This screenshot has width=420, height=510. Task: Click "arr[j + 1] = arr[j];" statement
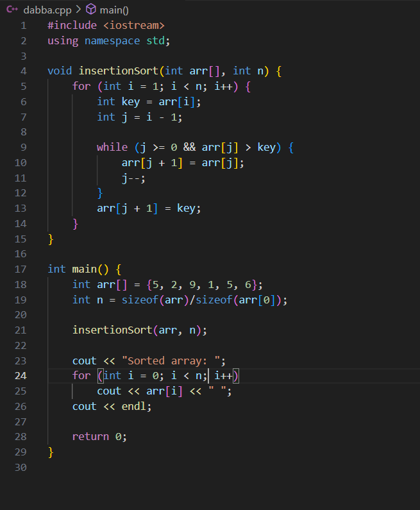click(x=183, y=163)
